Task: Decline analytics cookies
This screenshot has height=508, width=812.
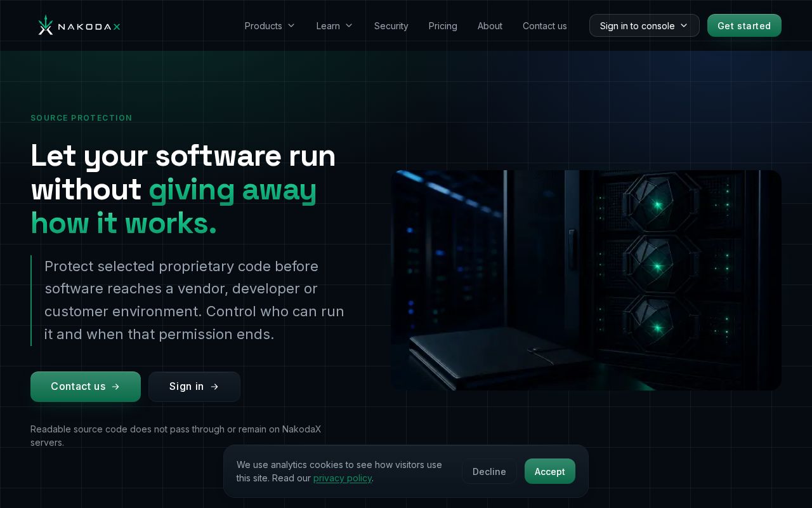Action: (x=489, y=471)
